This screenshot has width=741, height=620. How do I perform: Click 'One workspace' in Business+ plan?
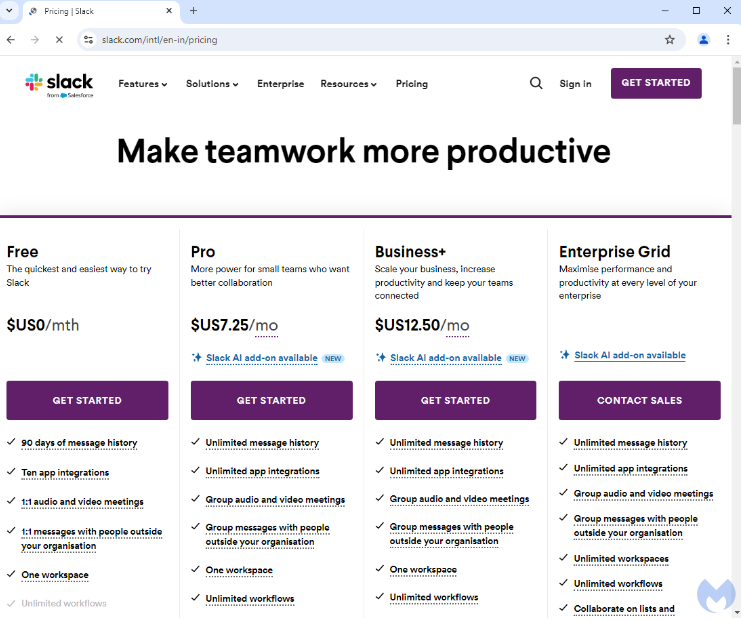[x=423, y=570]
